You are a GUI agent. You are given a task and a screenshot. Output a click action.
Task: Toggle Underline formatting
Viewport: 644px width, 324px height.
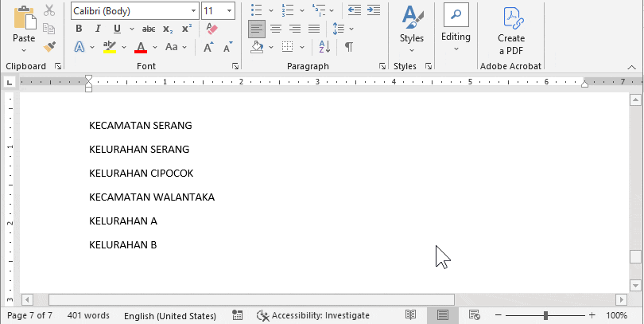tap(117, 29)
